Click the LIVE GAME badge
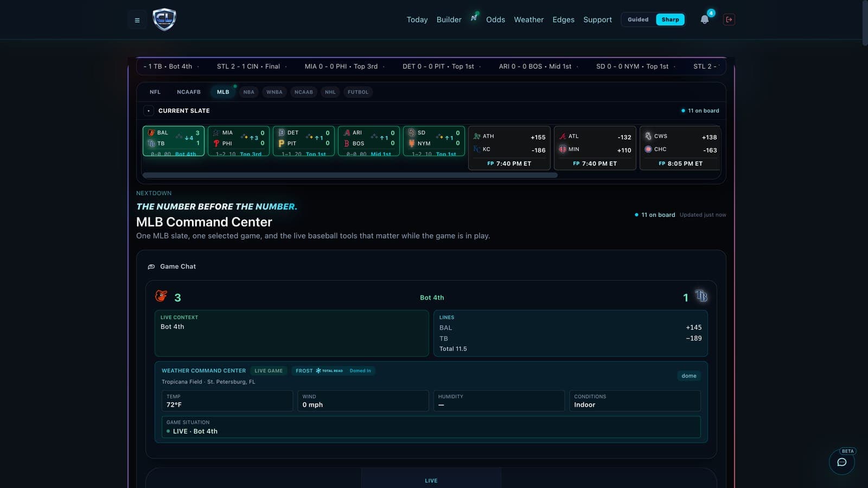 269,371
